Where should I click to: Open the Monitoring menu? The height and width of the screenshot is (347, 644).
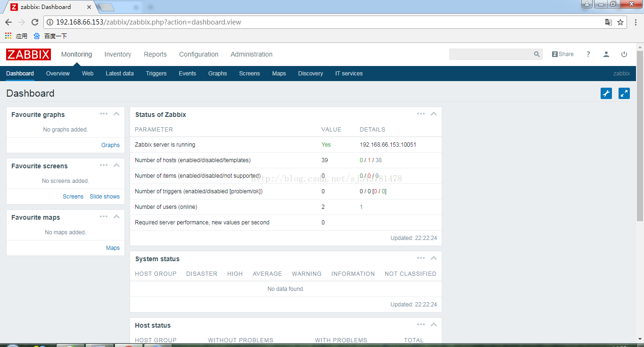point(76,54)
